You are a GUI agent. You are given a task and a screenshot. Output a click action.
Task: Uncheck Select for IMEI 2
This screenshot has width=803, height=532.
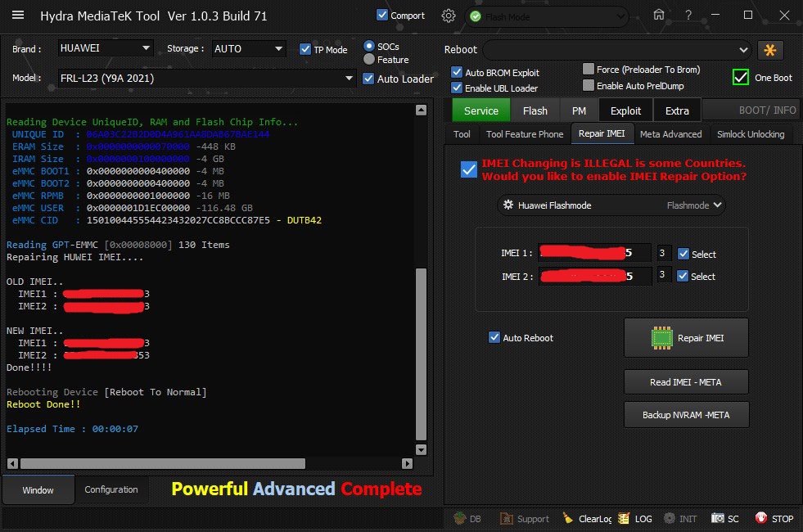[683, 276]
